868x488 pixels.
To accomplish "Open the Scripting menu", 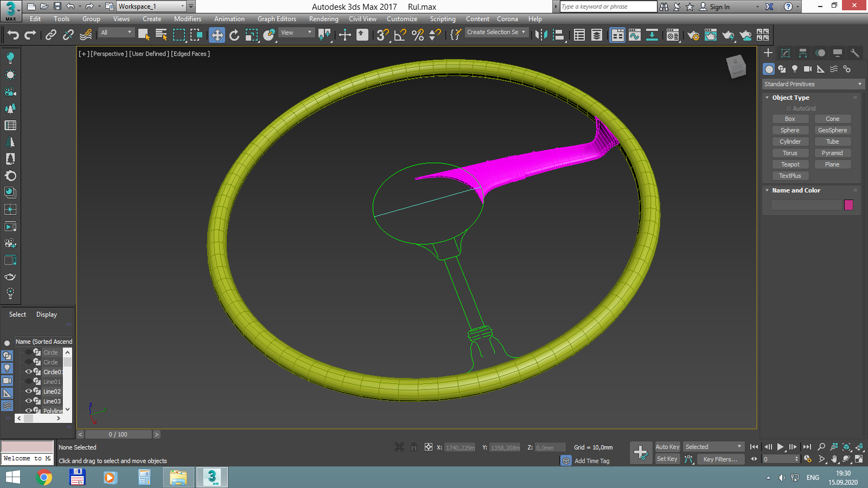I will pos(443,19).
